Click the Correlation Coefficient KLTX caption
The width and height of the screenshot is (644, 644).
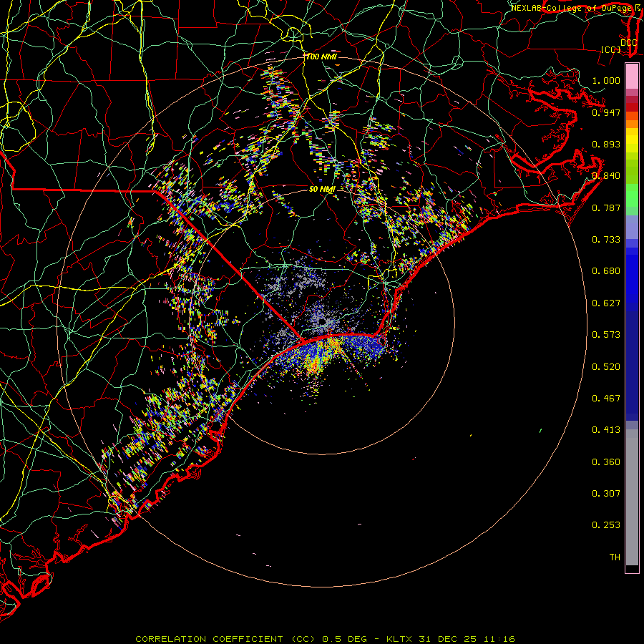pos(325,639)
